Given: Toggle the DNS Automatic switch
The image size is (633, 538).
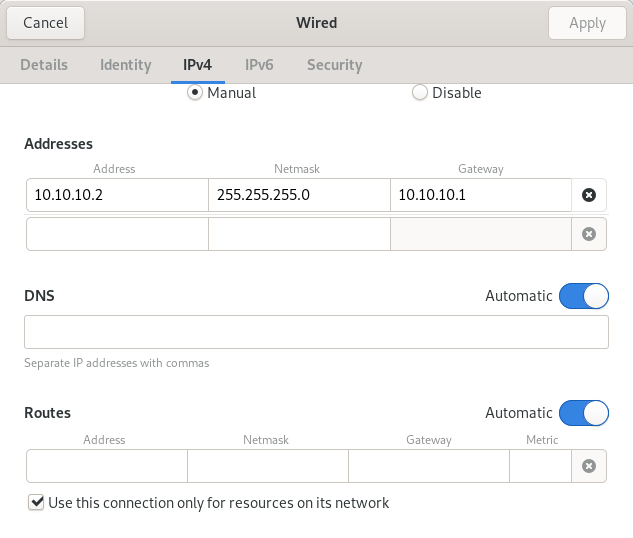Looking at the screenshot, I should [x=584, y=296].
